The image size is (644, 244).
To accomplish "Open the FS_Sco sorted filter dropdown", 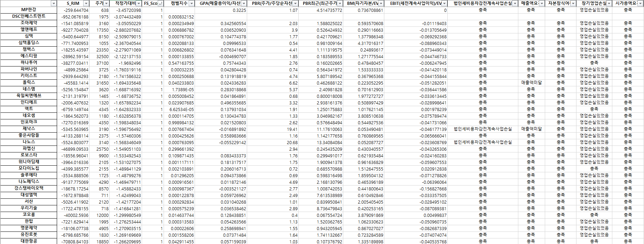I will (x=160, y=3).
